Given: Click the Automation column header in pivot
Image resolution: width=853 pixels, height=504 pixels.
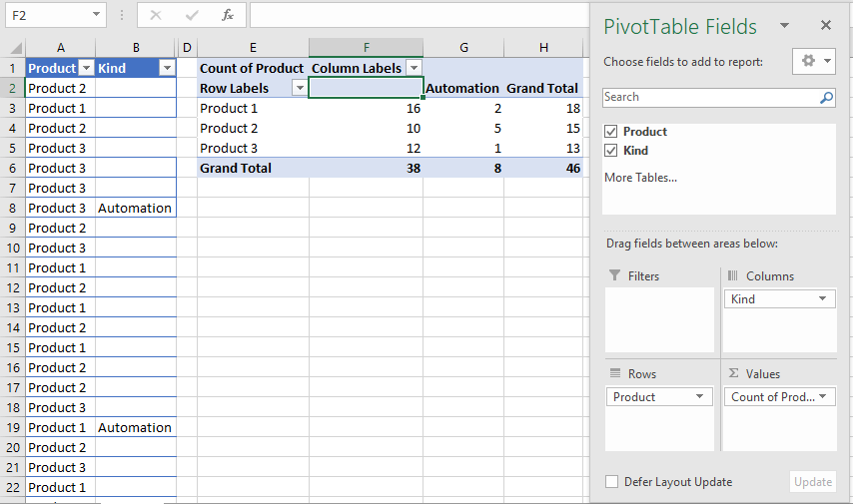Looking at the screenshot, I should pos(462,88).
